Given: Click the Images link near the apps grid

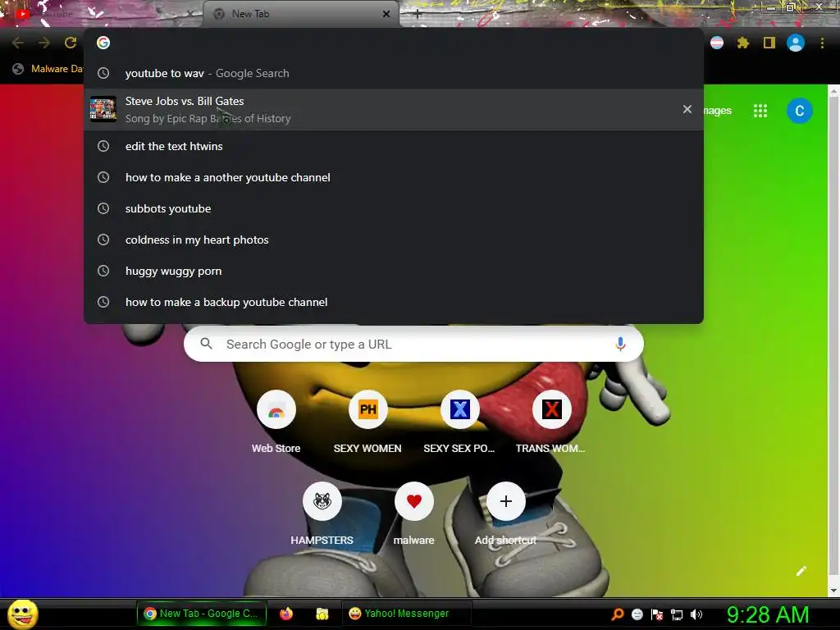Looking at the screenshot, I should 717,111.
